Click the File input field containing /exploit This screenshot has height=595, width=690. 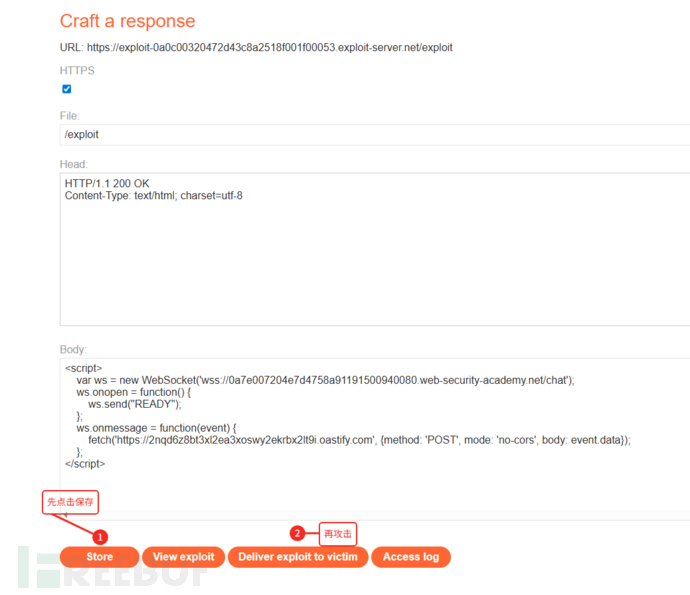click(375, 135)
